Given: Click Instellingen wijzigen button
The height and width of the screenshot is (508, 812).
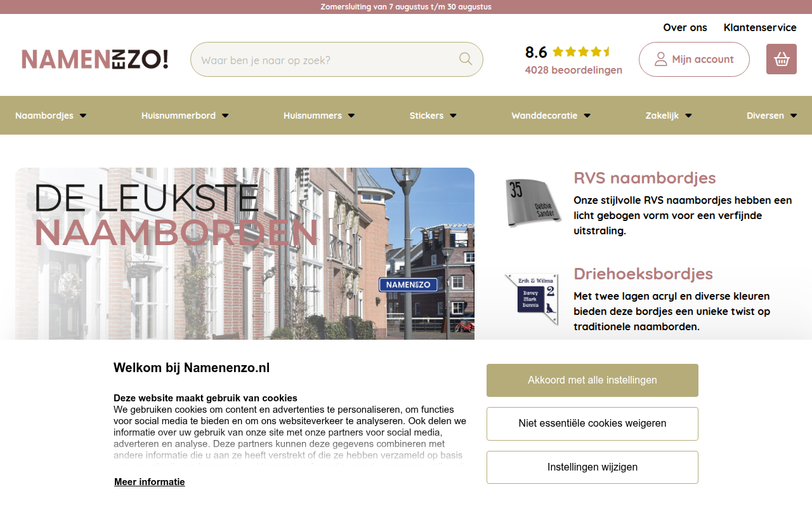Looking at the screenshot, I should 593,467.
